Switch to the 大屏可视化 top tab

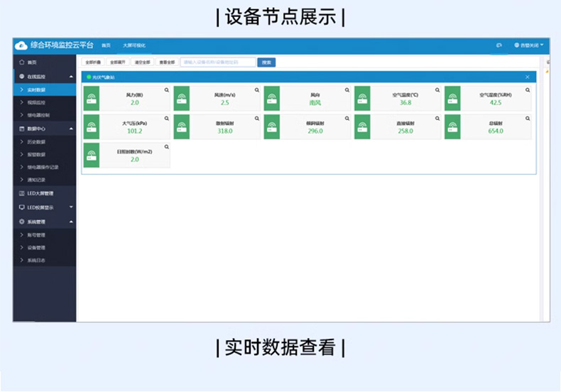(134, 45)
